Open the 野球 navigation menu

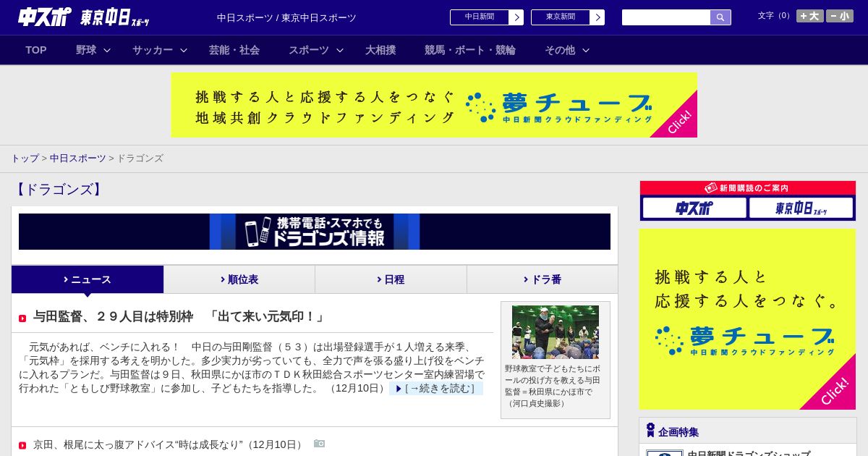click(86, 50)
